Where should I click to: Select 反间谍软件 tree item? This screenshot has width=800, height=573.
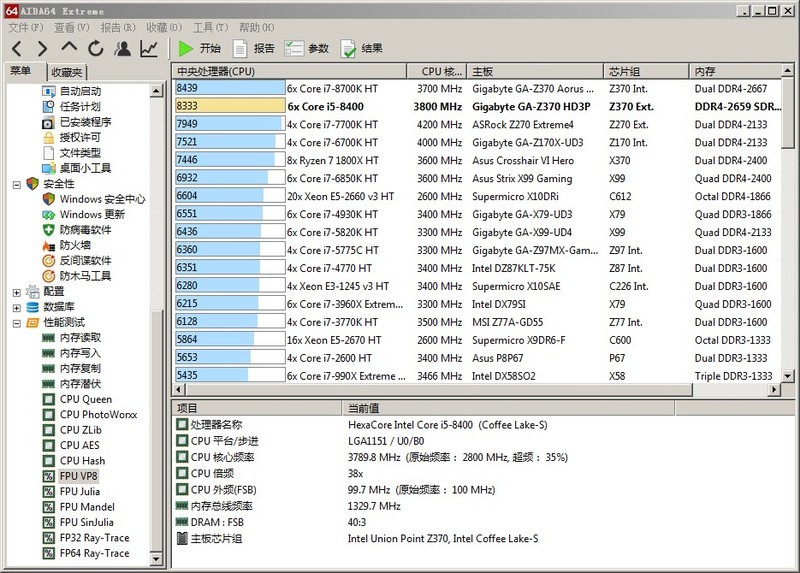coord(85,260)
